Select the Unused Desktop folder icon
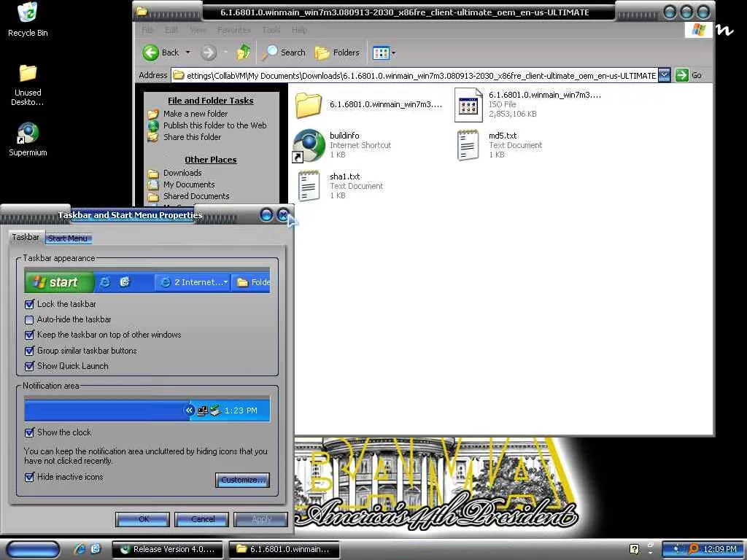The image size is (747, 560). click(28, 74)
